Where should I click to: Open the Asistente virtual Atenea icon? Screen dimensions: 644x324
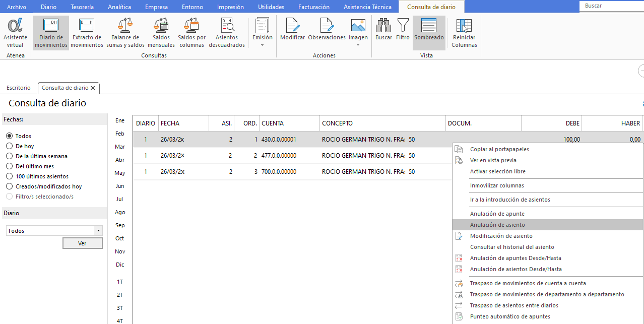16,33
